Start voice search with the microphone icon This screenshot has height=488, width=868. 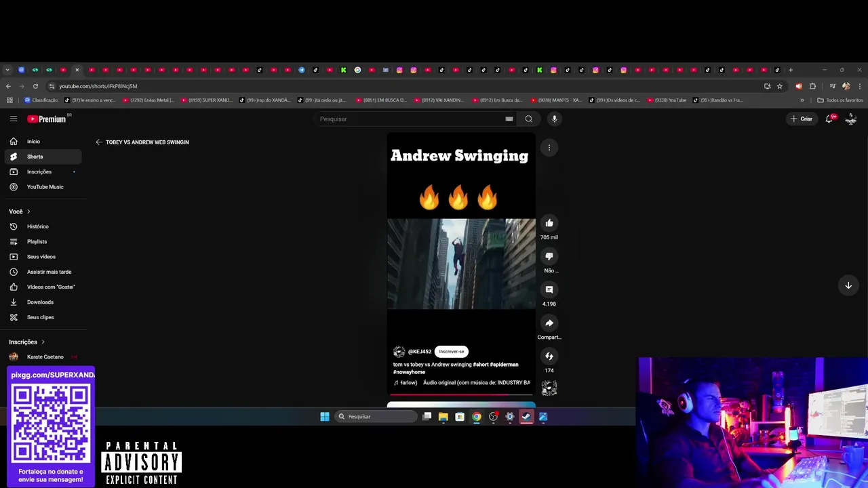(x=554, y=119)
